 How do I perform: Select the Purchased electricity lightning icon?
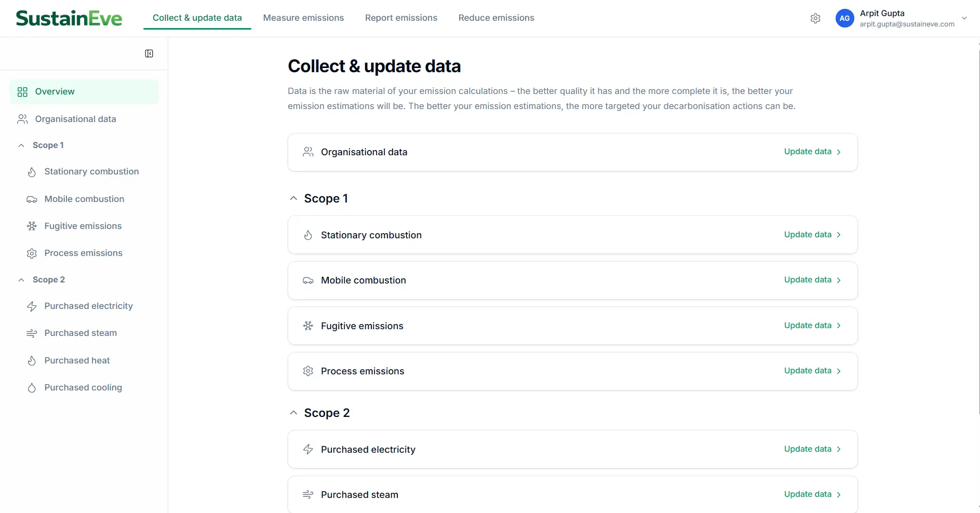[x=32, y=306]
